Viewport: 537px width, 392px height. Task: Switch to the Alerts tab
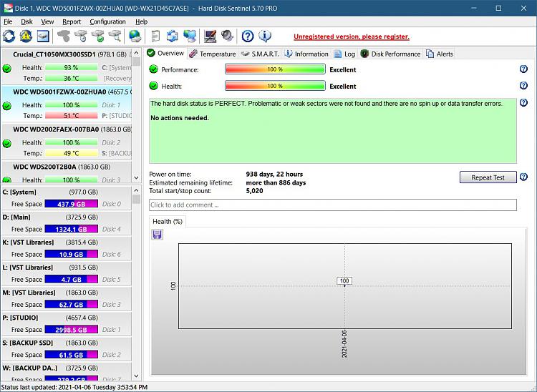pyautogui.click(x=440, y=54)
